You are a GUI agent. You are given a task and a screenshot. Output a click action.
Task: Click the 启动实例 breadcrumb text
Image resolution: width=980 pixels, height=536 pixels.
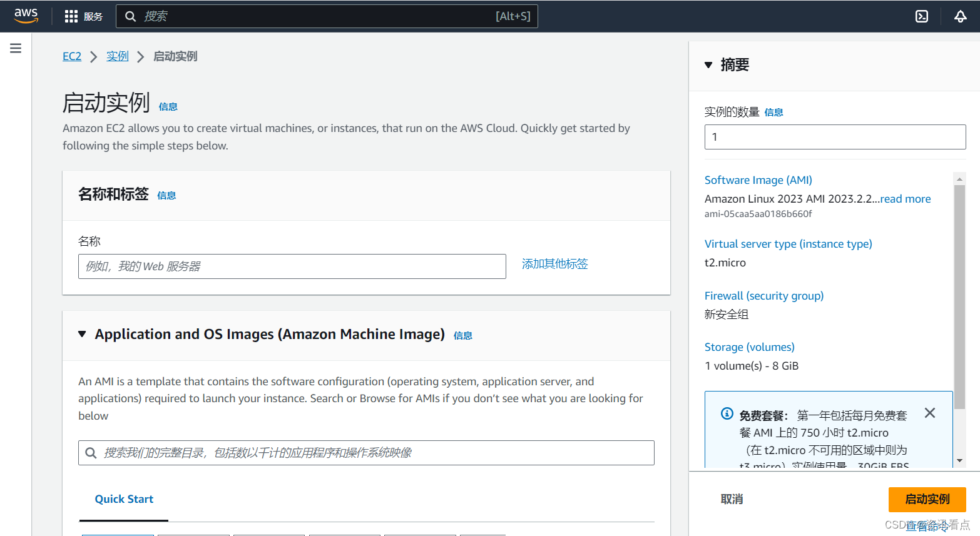point(175,56)
